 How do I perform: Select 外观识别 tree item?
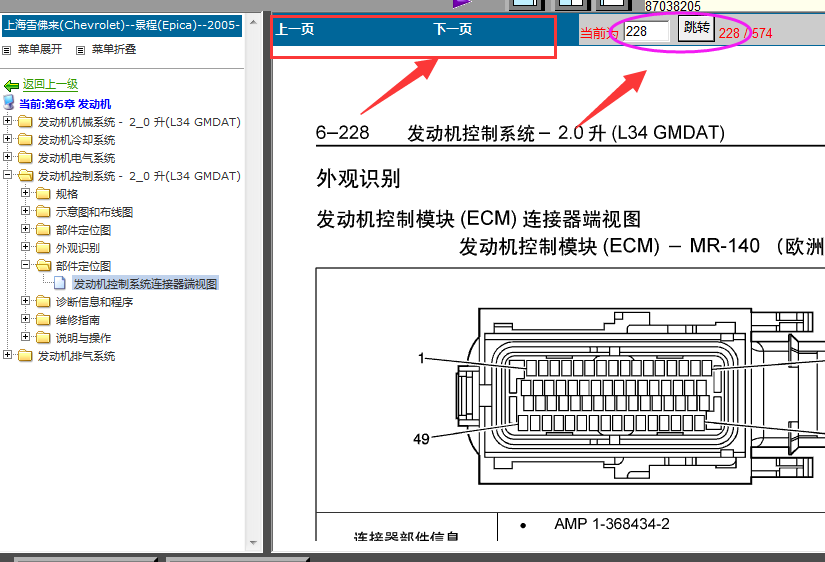tap(78, 248)
